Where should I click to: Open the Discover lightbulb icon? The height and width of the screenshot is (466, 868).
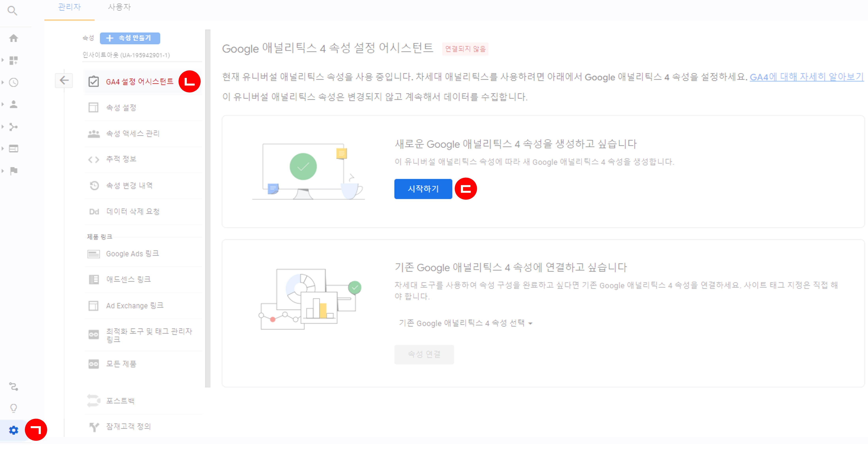pos(13,408)
